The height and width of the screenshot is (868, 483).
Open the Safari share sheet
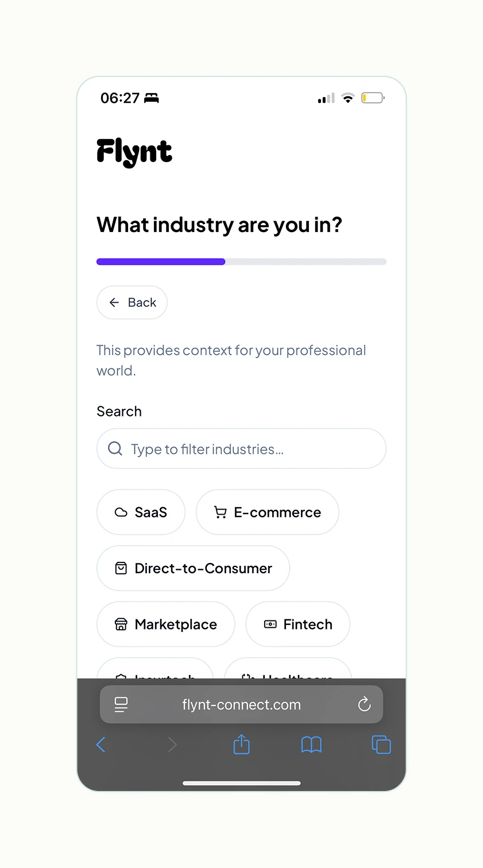pos(241,744)
